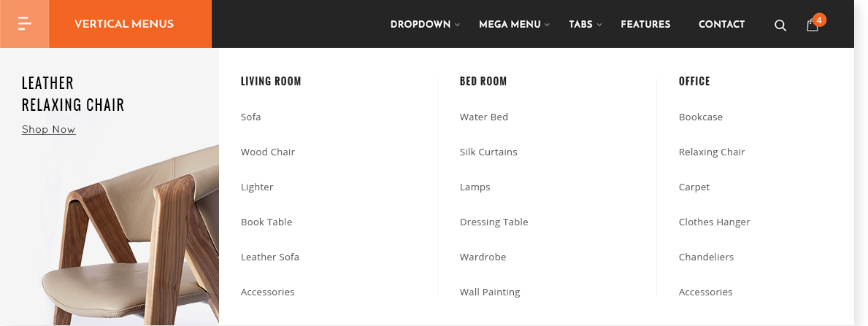868x326 pixels.
Task: Expand the Dropdown menu chevron
Action: pyautogui.click(x=457, y=25)
